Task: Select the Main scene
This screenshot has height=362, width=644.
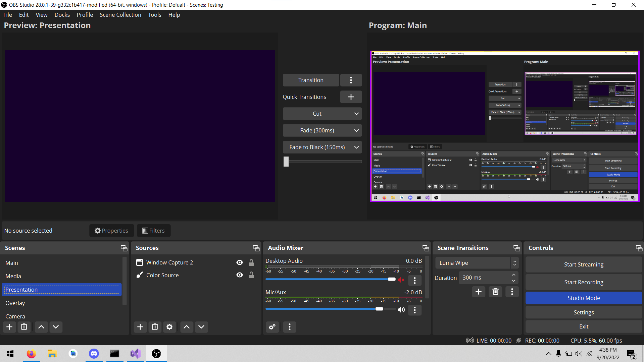Action: 62,263
